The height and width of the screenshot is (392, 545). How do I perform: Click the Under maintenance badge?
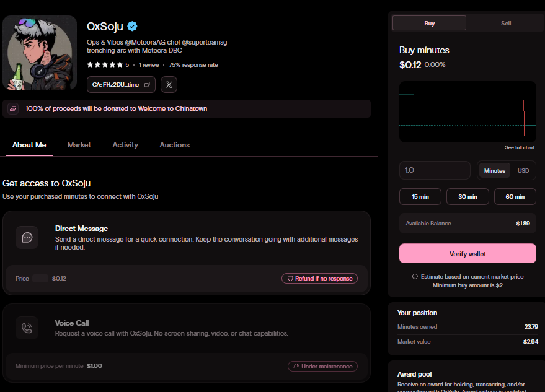(322, 367)
